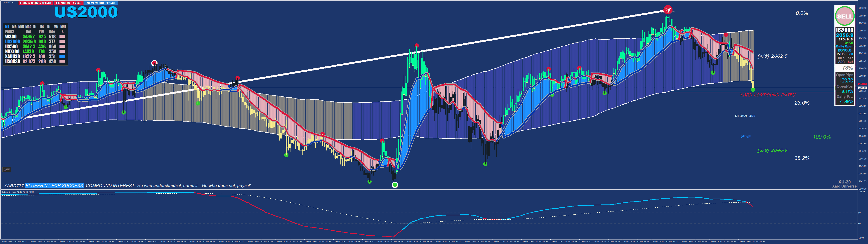868x244 pixels.
Task: Click the pink USOUSD signal swatch
Action: [x=62, y=62]
